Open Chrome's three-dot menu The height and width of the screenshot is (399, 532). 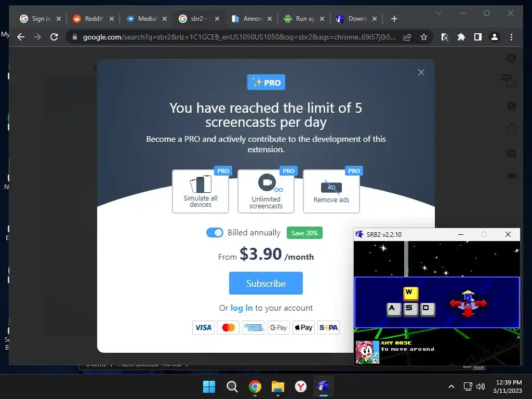pyautogui.click(x=511, y=37)
